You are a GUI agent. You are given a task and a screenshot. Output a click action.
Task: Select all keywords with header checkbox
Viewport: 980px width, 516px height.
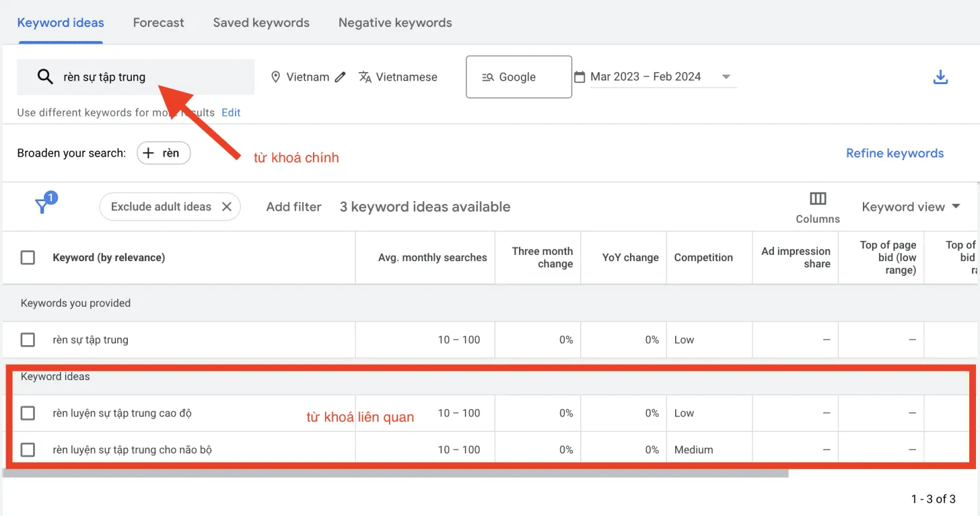point(28,257)
